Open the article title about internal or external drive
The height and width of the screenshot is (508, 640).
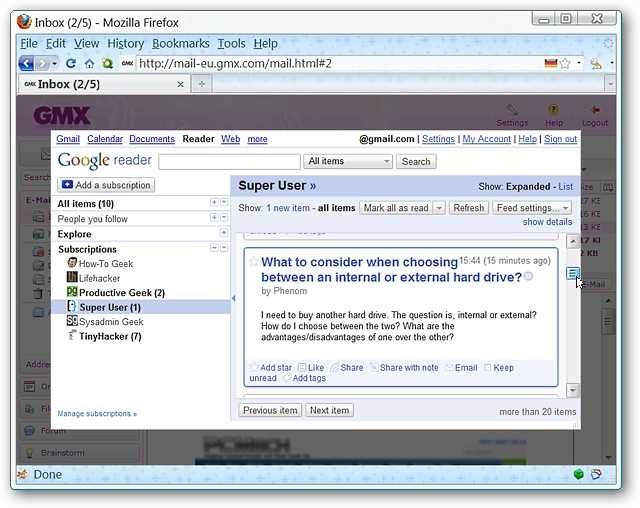click(x=391, y=269)
